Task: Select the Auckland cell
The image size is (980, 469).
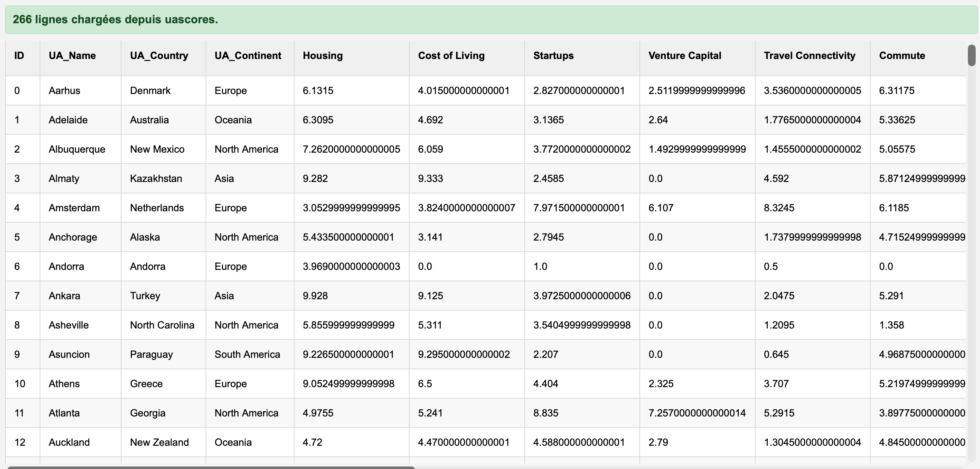Action: tap(81, 442)
